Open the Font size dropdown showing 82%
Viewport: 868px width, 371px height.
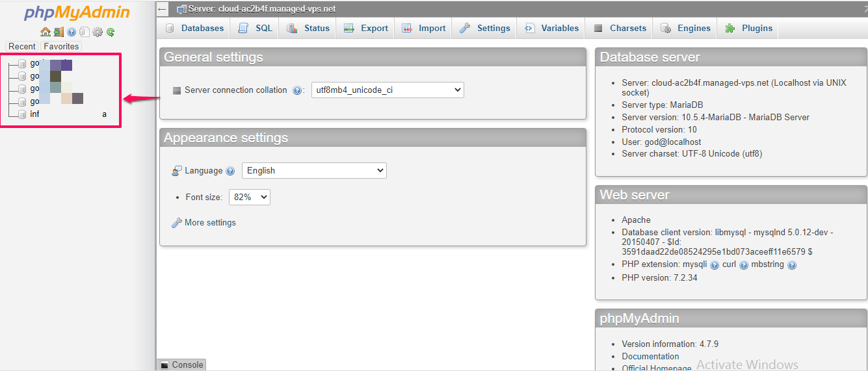(250, 197)
